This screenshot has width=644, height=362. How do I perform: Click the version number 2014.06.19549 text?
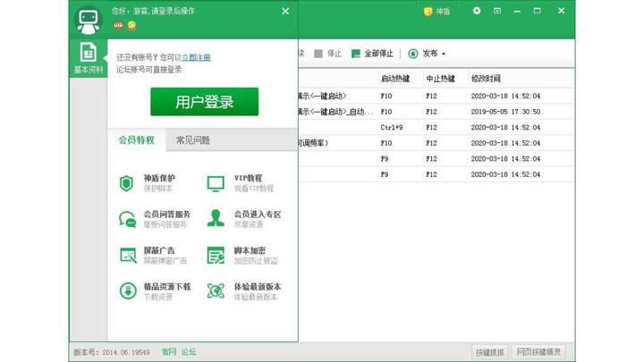click(x=126, y=352)
